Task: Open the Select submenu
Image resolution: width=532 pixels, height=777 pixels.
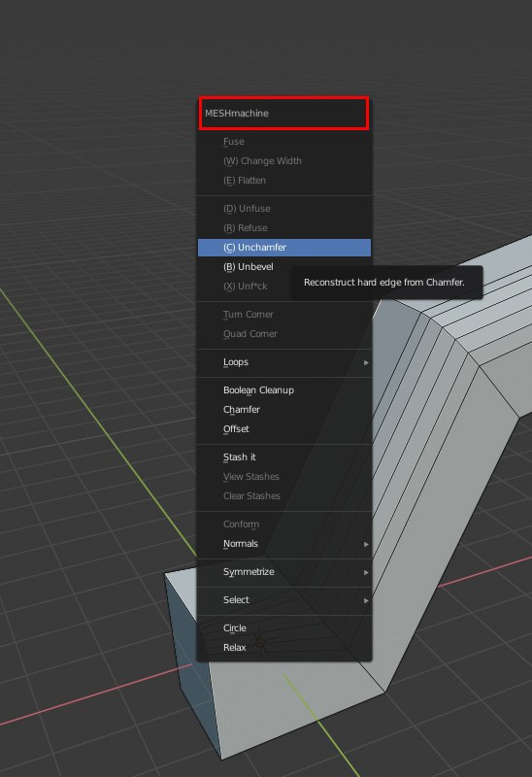Action: pyautogui.click(x=284, y=600)
